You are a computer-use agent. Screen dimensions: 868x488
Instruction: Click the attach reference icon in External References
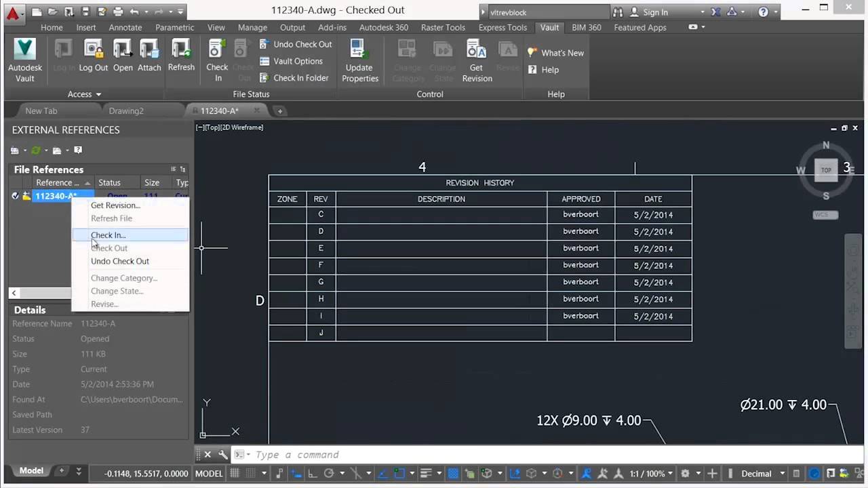coord(15,150)
